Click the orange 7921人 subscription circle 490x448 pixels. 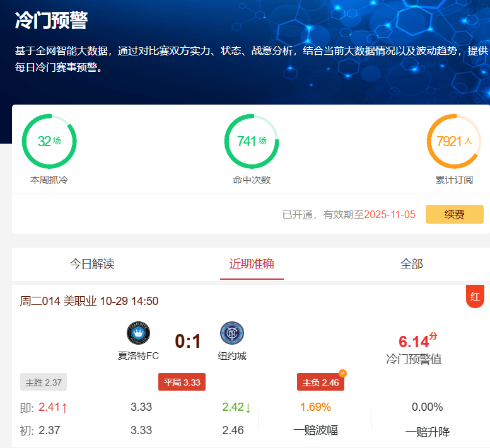tap(454, 141)
